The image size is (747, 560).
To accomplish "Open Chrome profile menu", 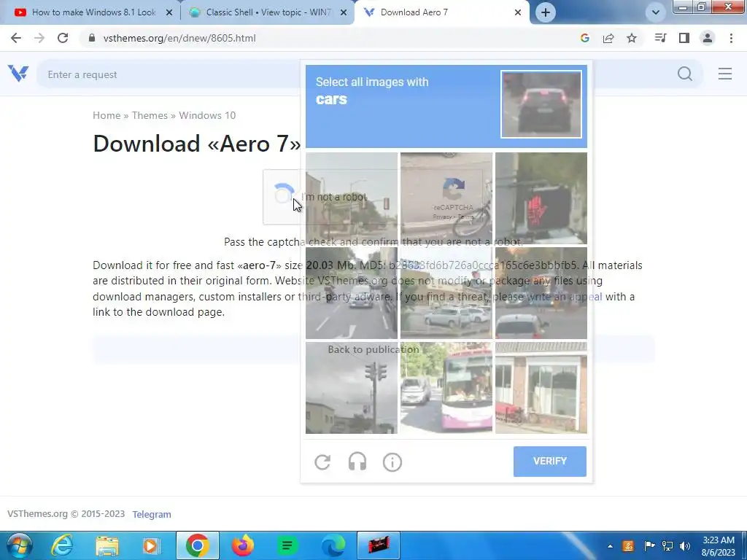I will point(708,38).
